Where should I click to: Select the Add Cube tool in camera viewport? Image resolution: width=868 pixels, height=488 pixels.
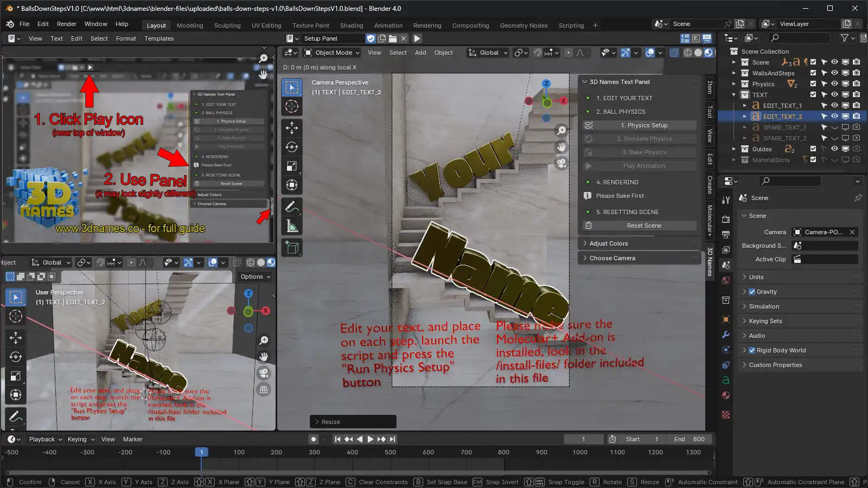292,248
